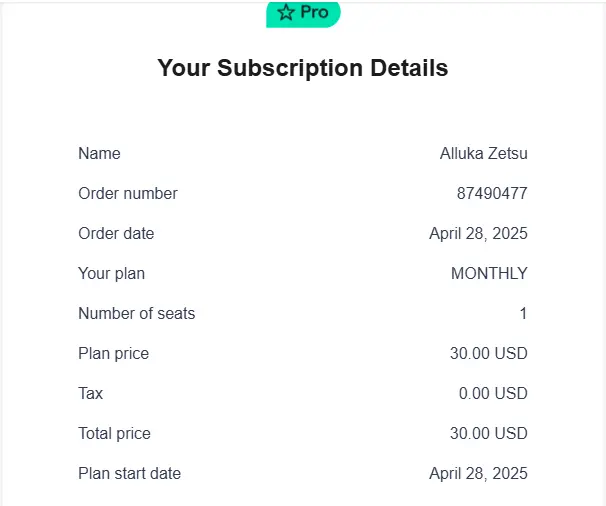Click the Number of seats label
The height and width of the screenshot is (506, 606).
(x=136, y=313)
